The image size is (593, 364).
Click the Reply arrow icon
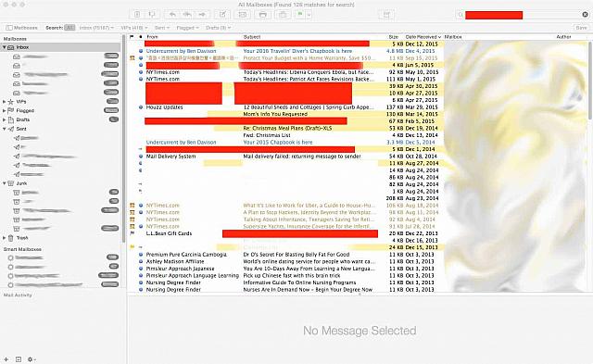coord(172,15)
